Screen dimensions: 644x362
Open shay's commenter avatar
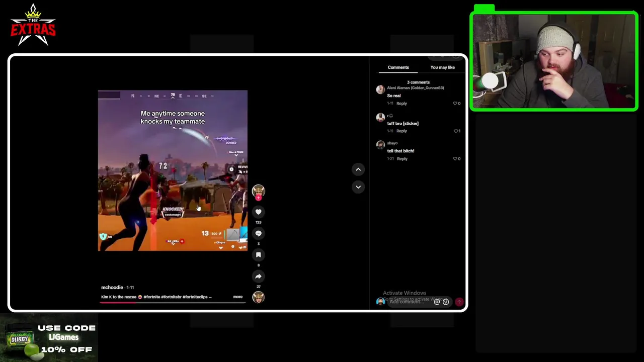coord(380,145)
